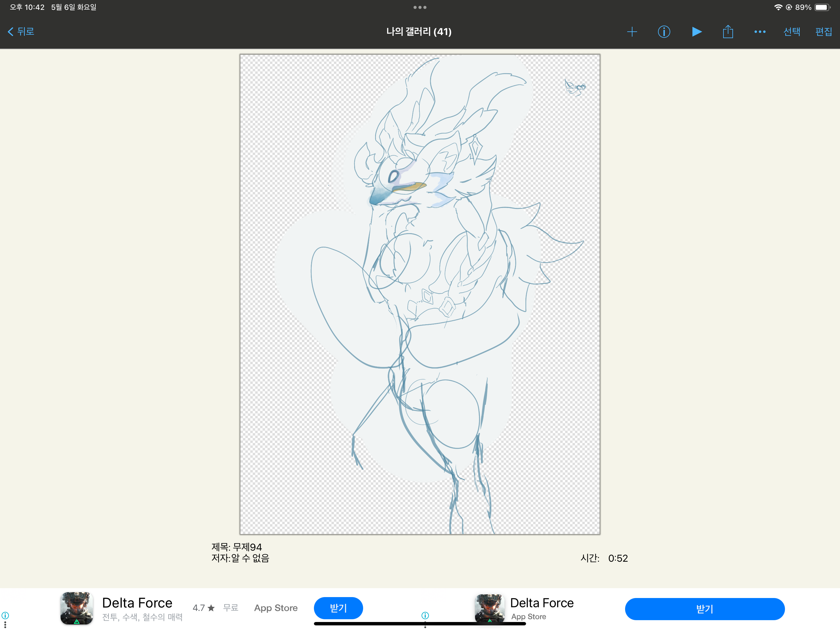Open the three-dot more options menu

[x=760, y=32]
